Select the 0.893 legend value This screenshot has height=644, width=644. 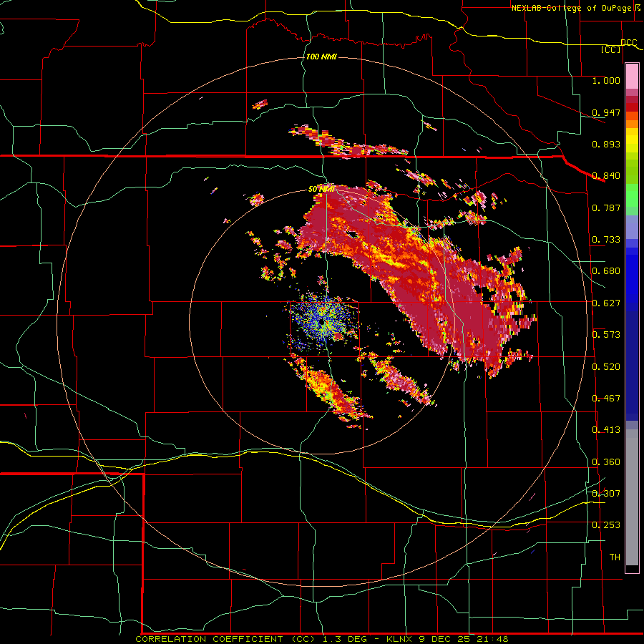606,144
